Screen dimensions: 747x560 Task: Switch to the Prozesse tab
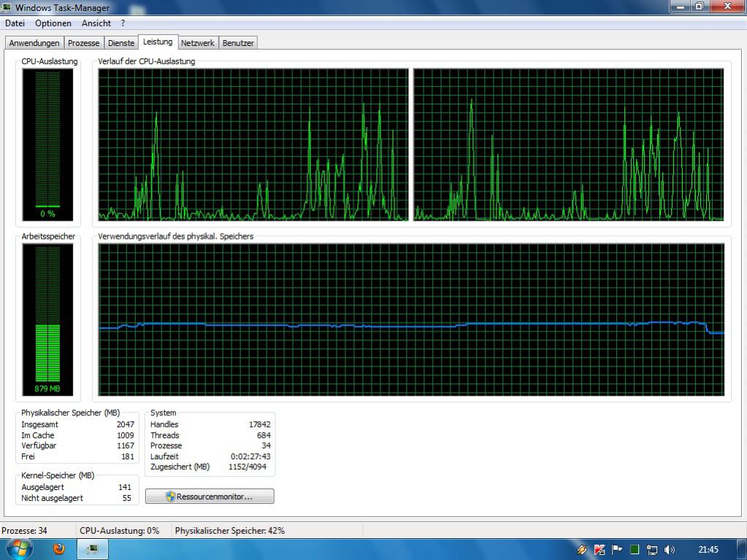(x=83, y=43)
